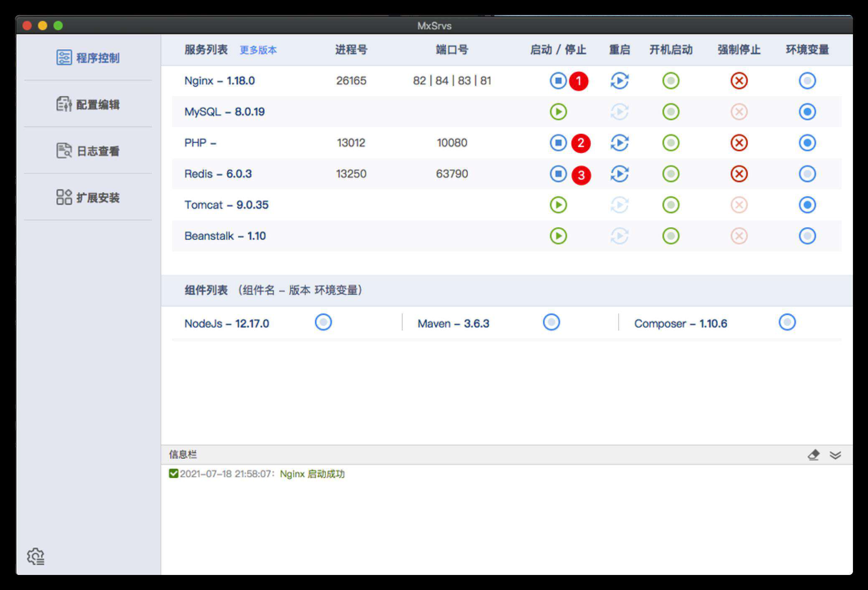Start the MySQL service
Viewport: 868px width, 590px height.
558,112
